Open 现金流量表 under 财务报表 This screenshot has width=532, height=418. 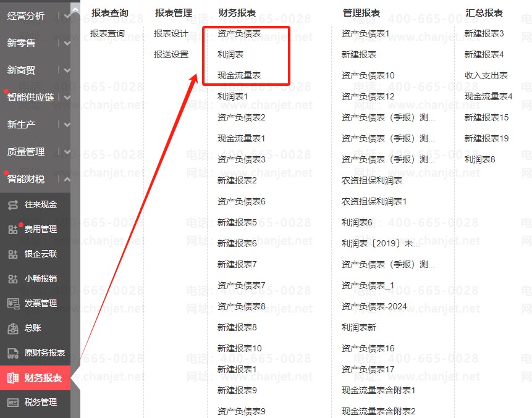(x=239, y=75)
